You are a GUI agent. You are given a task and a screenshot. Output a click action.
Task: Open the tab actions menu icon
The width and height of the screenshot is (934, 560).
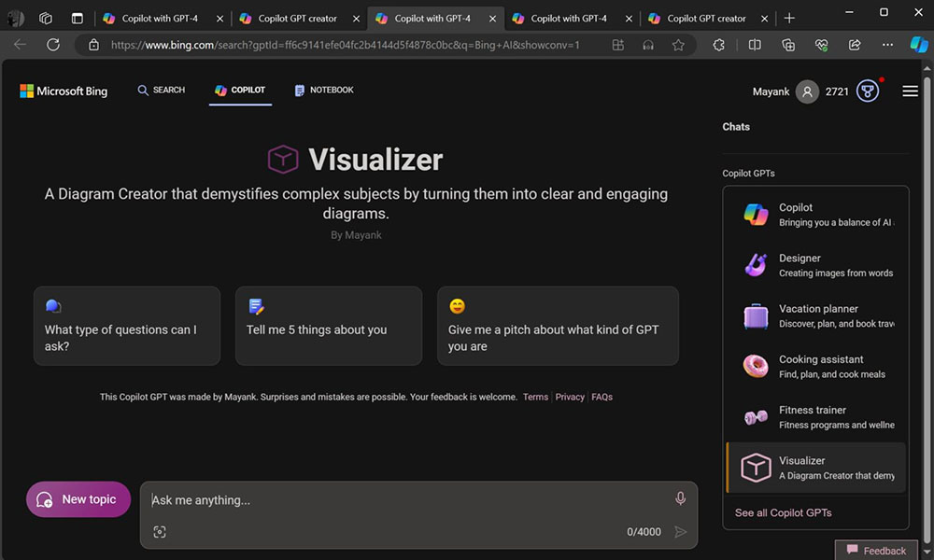(78, 19)
